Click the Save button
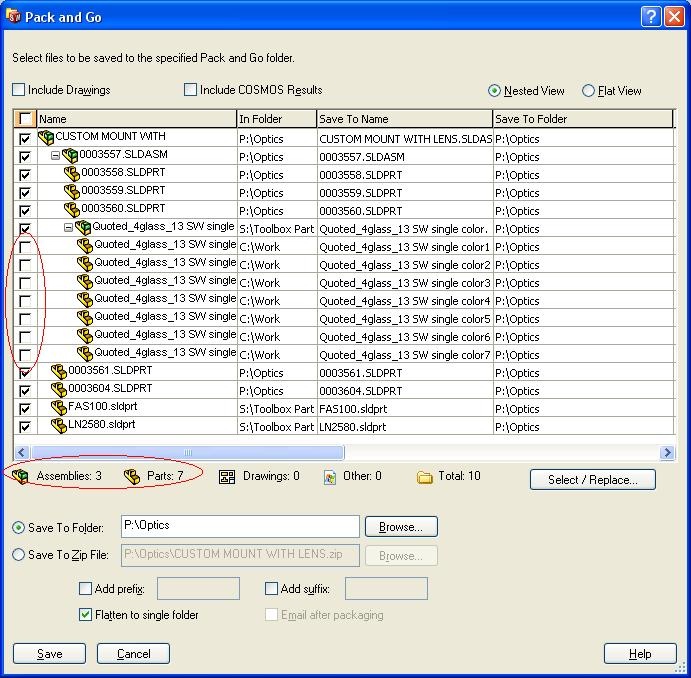 point(49,653)
